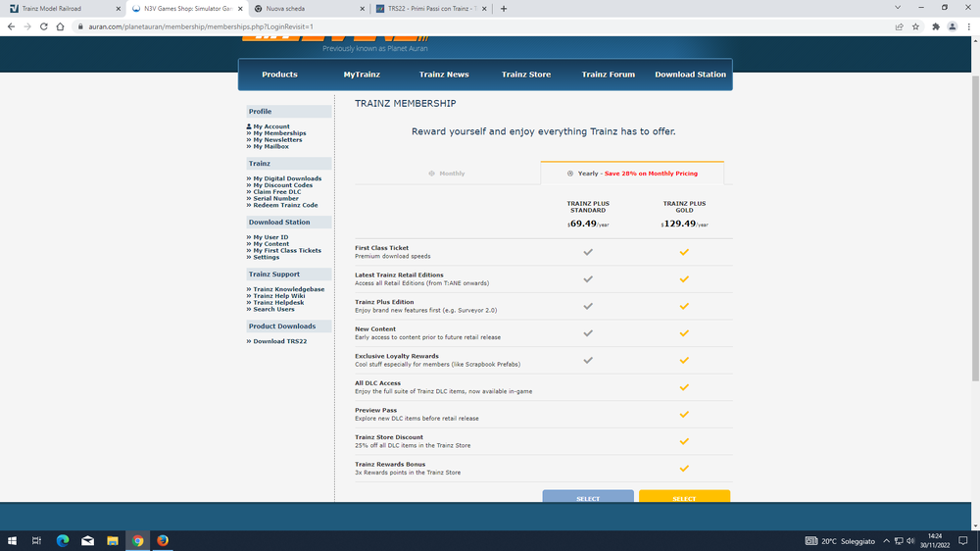Open File Explorer from the taskbar

click(x=113, y=540)
